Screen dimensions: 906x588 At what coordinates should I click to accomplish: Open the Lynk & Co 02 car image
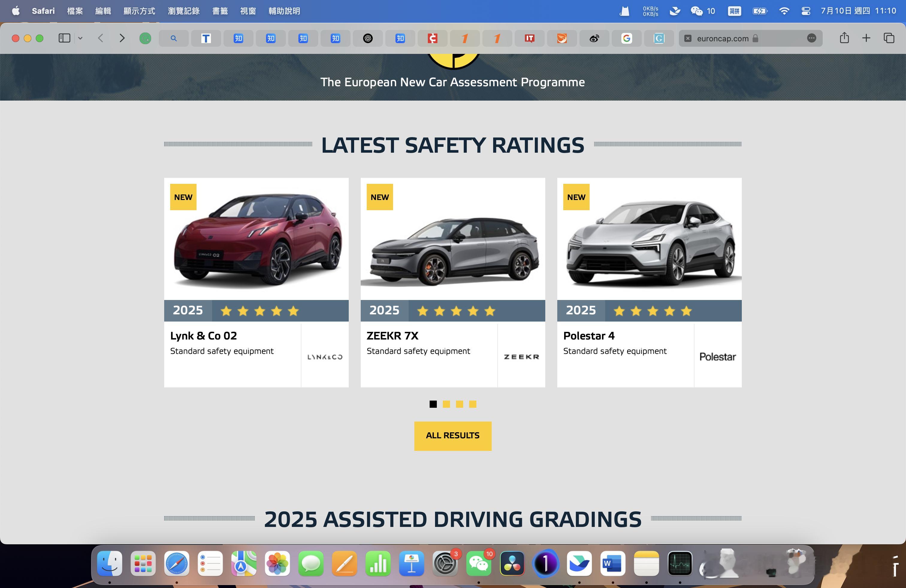click(x=256, y=239)
